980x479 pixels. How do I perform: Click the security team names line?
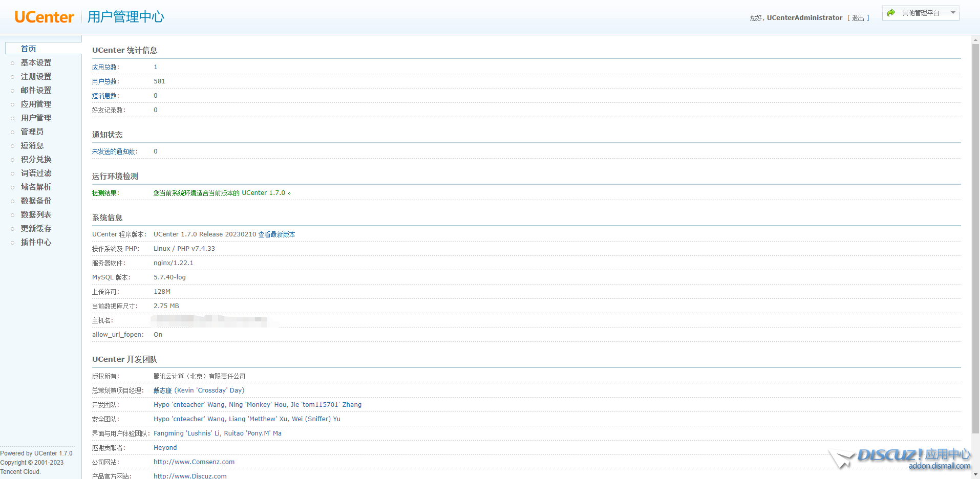coord(247,419)
